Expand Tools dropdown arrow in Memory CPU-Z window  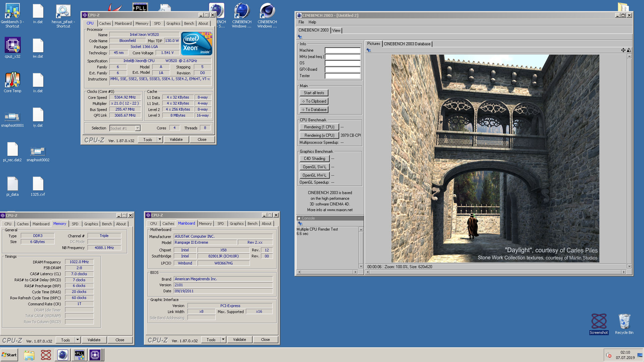77,340
